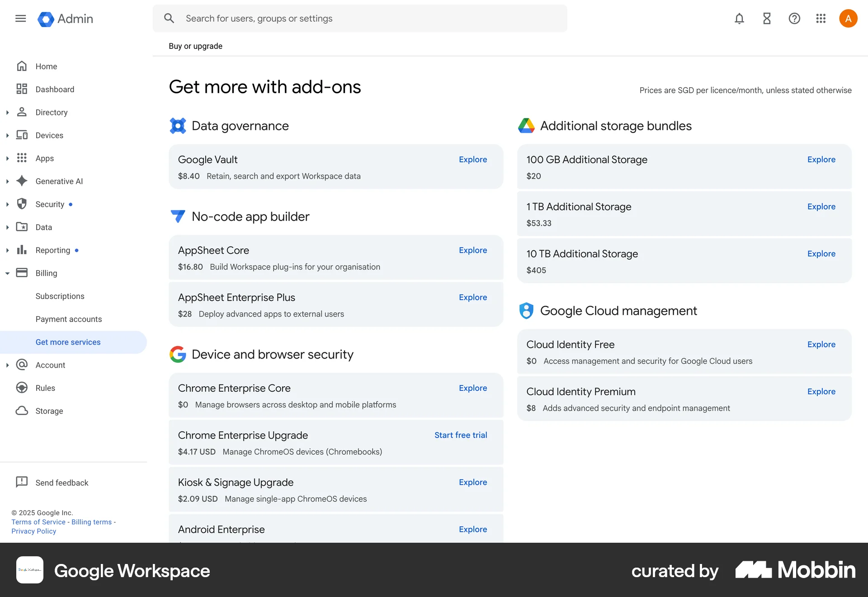Viewport: 868px width, 597px height.
Task: Click the Generative AI sparkle icon
Action: (22, 181)
